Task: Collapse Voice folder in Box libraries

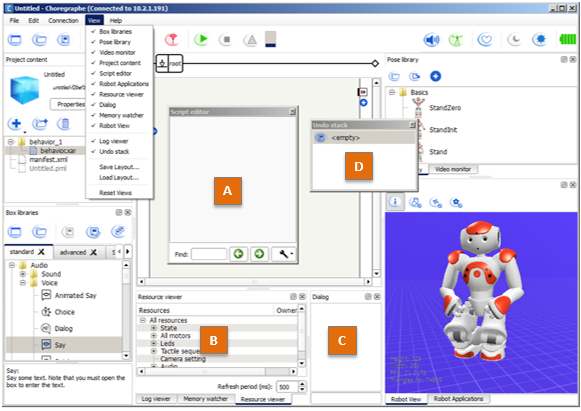Action: (23, 283)
